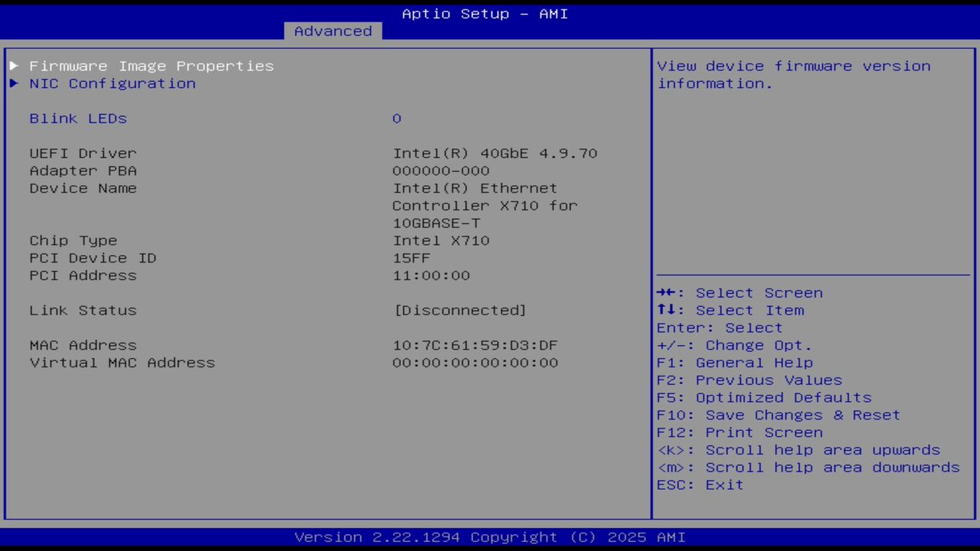Select the Link Status value showing Disconnected
980x551 pixels.
[459, 310]
